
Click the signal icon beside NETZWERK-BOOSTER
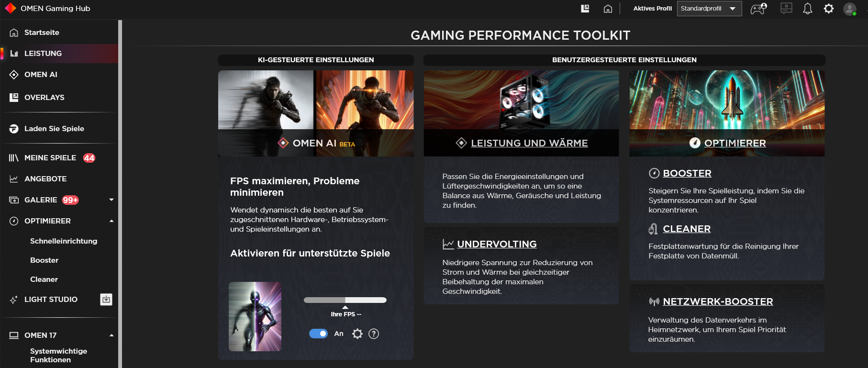point(654,301)
